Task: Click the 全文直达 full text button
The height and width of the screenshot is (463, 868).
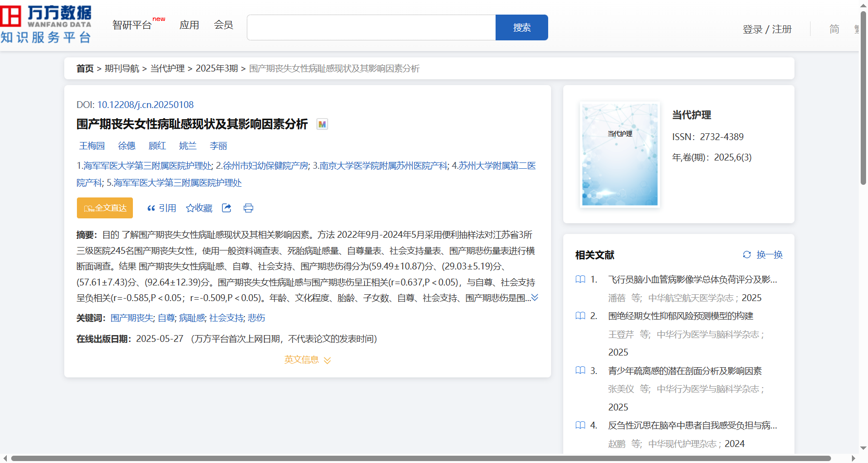Action: (x=105, y=208)
